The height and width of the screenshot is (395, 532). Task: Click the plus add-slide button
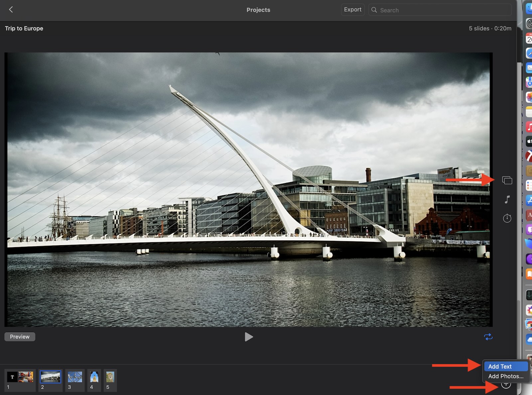click(506, 385)
